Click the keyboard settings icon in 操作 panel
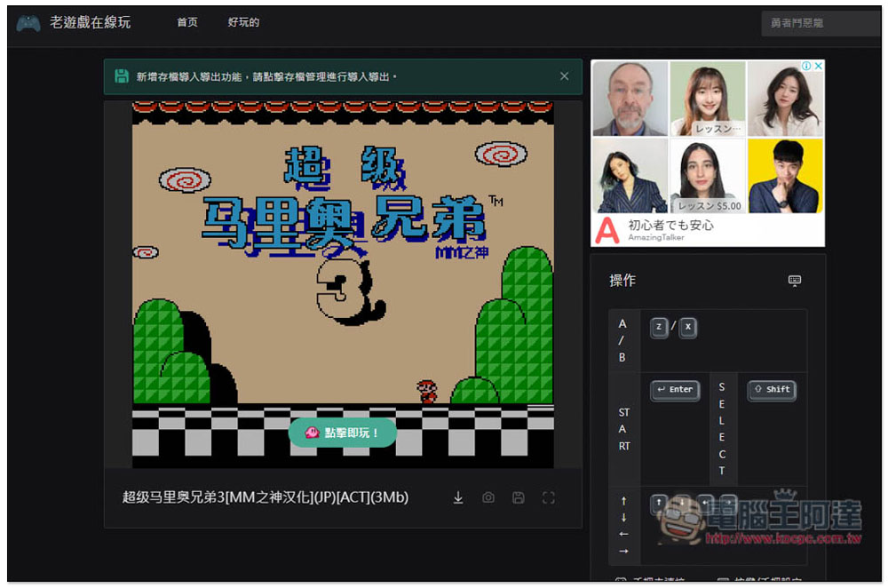Image resolution: width=888 pixels, height=588 pixels. 795,281
